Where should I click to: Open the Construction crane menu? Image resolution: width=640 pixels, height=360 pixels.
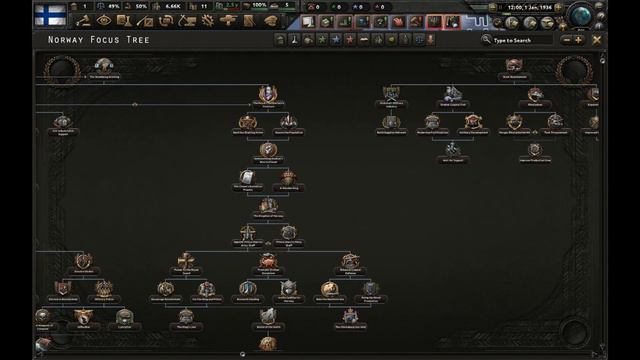[x=187, y=20]
